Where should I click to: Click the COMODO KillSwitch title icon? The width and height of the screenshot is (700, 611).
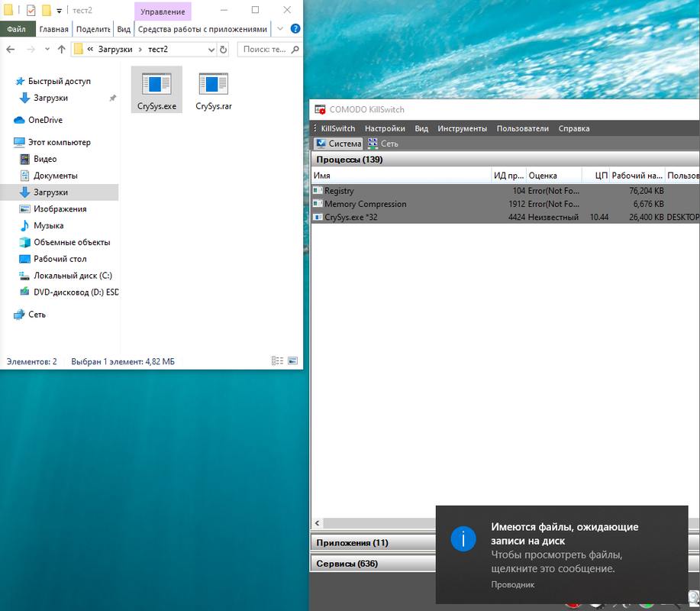(320, 109)
